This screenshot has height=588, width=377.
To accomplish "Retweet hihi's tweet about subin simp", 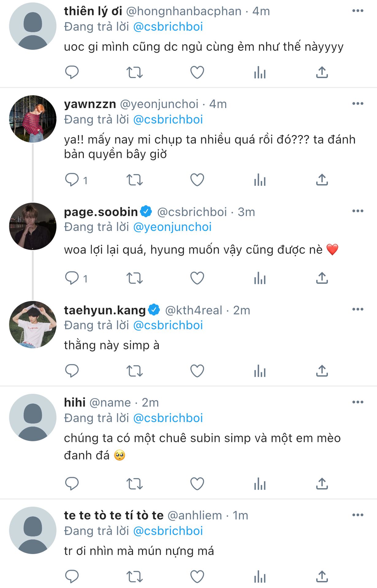I will pyautogui.click(x=135, y=484).
